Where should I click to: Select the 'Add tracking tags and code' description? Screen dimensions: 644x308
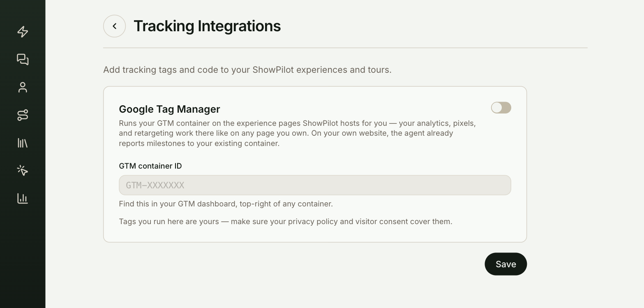[247, 70]
